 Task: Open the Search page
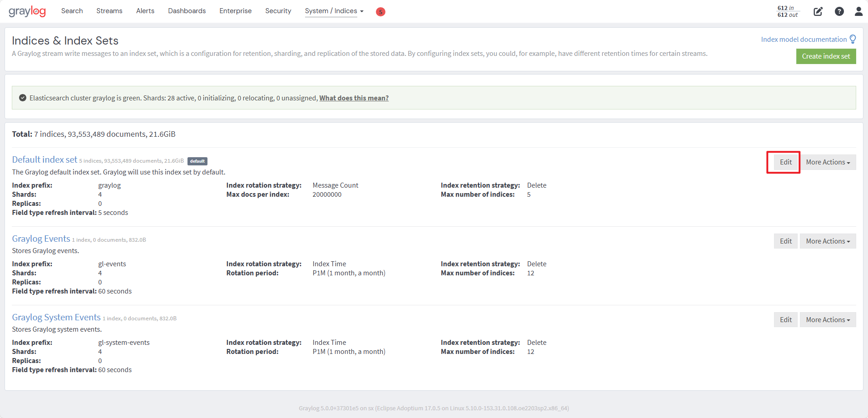click(72, 11)
